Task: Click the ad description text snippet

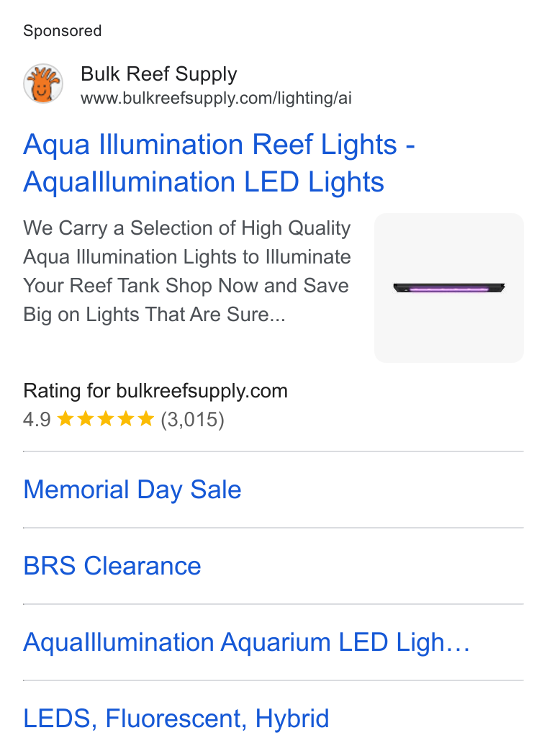Action: [x=187, y=271]
